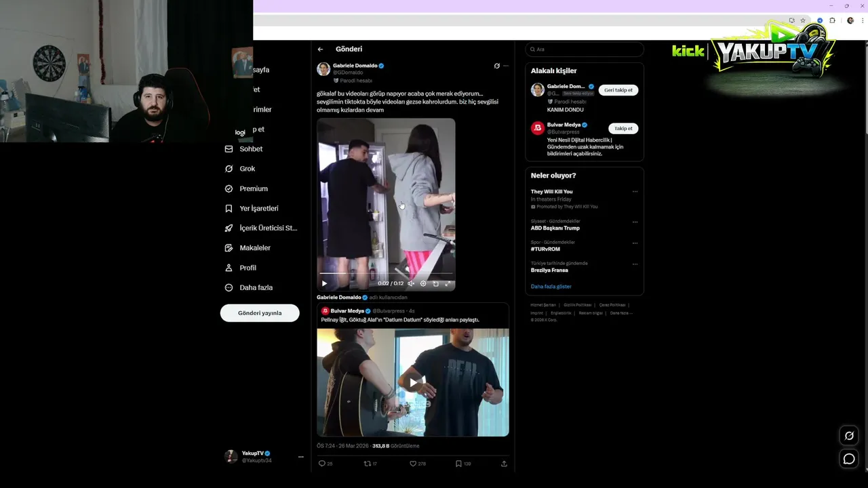Open the #TURvROM trend
This screenshot has width=868, height=488.
coord(545,249)
